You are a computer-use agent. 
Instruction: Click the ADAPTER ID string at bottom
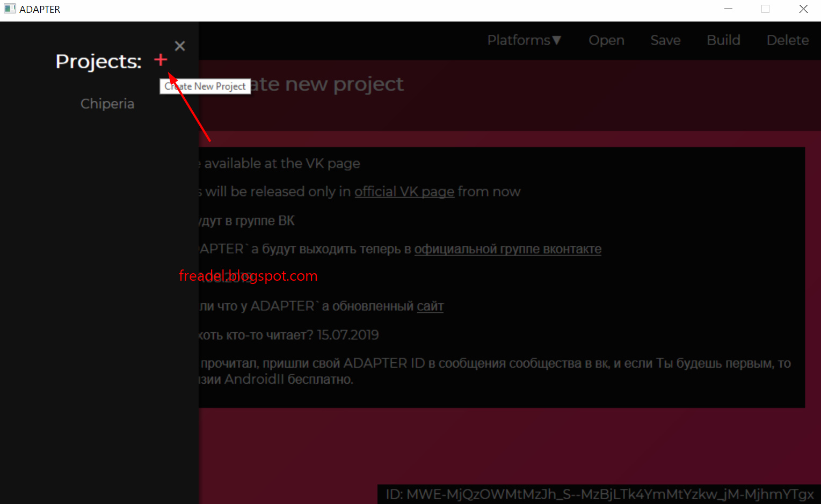coord(599,494)
